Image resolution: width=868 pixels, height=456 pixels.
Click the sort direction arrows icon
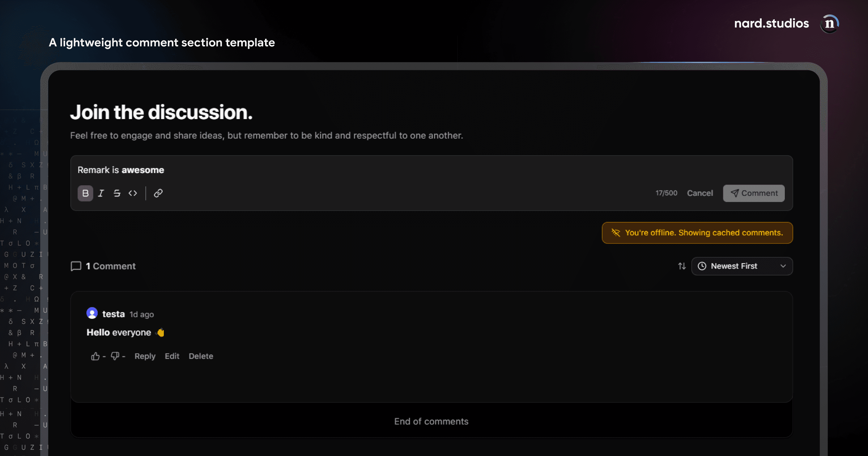coord(682,266)
